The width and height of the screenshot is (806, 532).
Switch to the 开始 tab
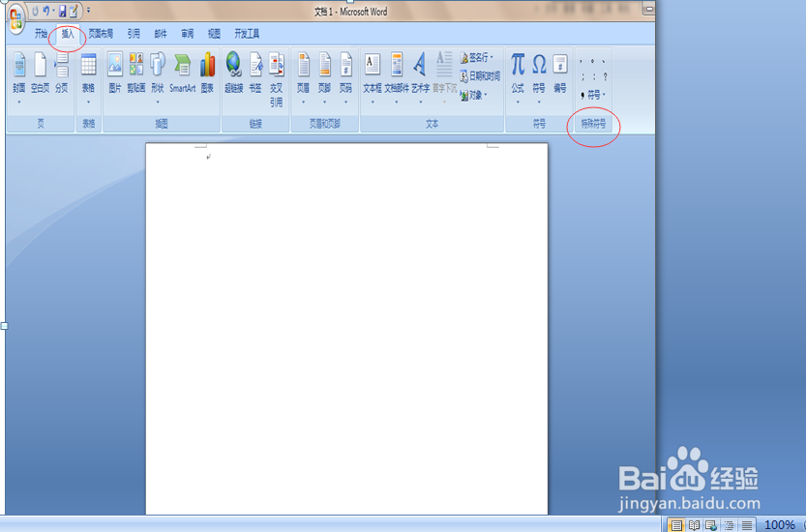click(41, 34)
